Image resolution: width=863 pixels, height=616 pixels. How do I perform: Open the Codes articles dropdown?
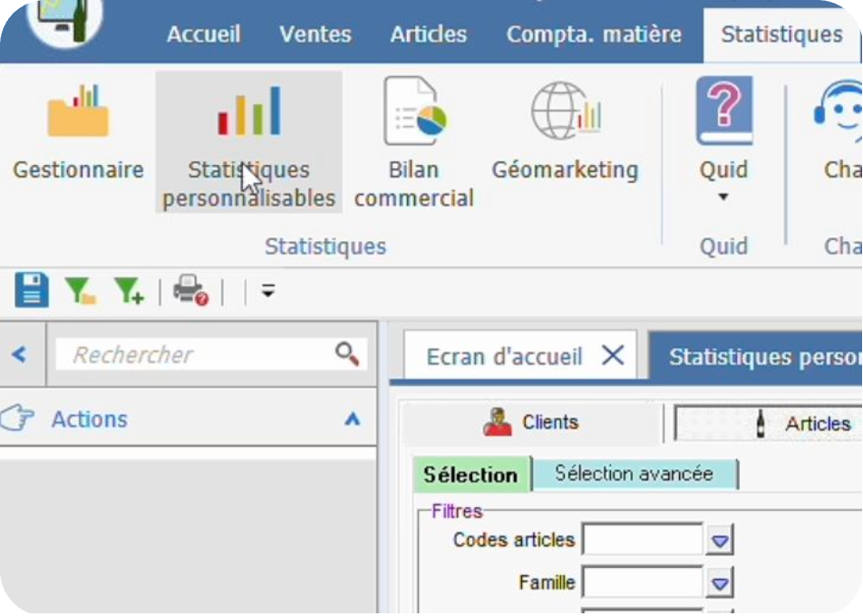click(x=721, y=539)
